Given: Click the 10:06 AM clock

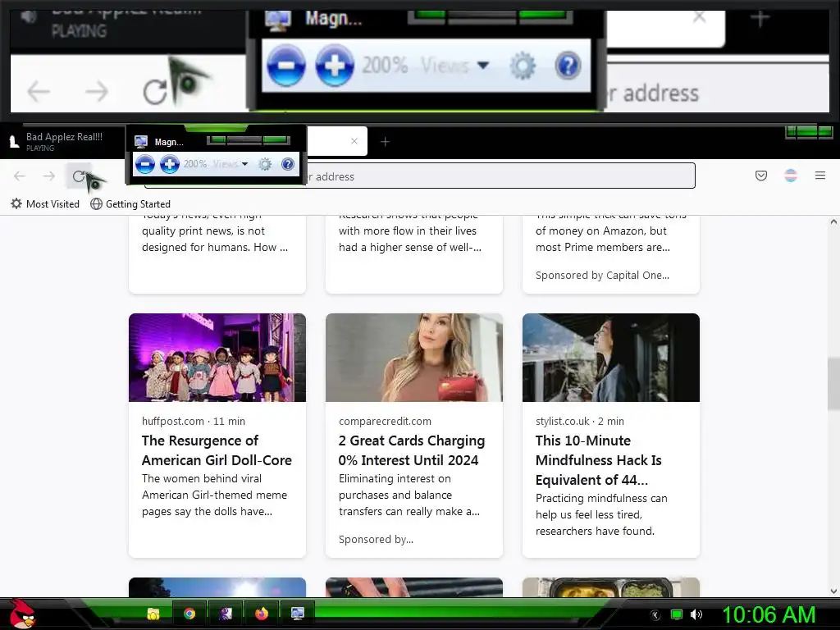Looking at the screenshot, I should pos(769,615).
